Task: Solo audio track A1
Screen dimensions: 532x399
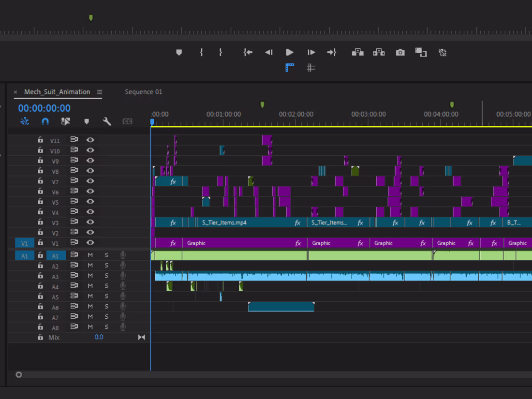Action: click(106, 254)
